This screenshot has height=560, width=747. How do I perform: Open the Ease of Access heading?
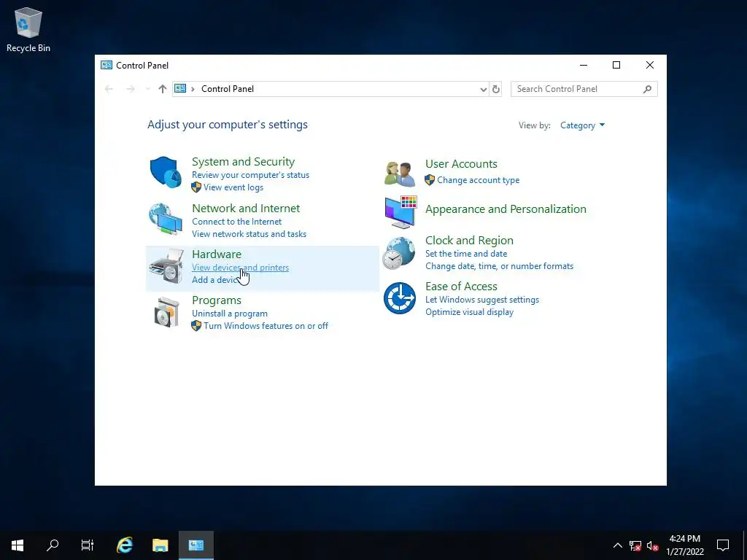(x=461, y=286)
